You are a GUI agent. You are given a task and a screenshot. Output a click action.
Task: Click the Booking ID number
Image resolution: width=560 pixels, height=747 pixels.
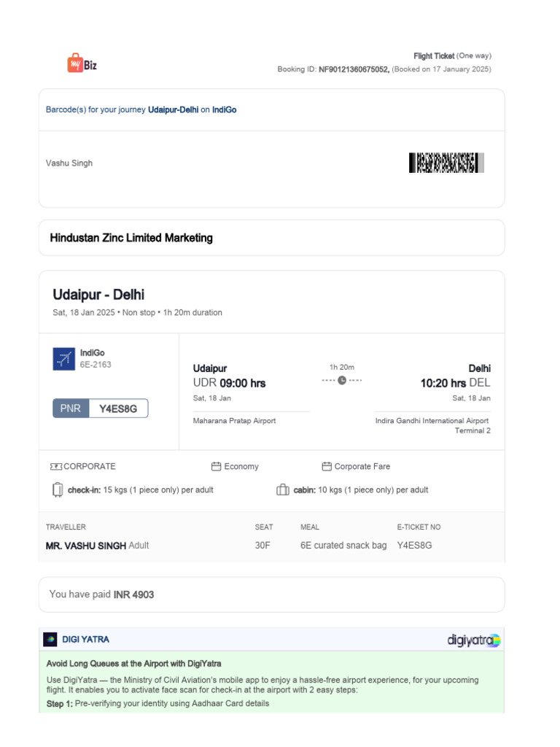click(x=354, y=69)
